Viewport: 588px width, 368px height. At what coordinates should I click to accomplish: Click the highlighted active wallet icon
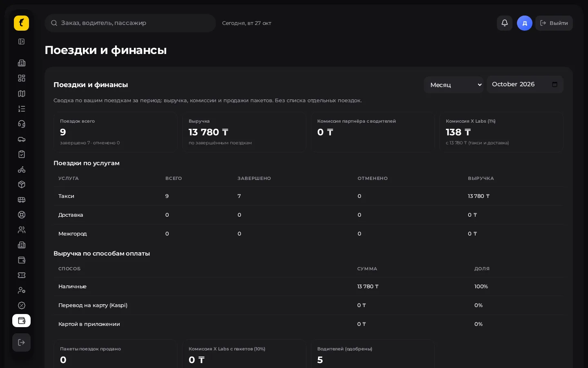click(22, 321)
